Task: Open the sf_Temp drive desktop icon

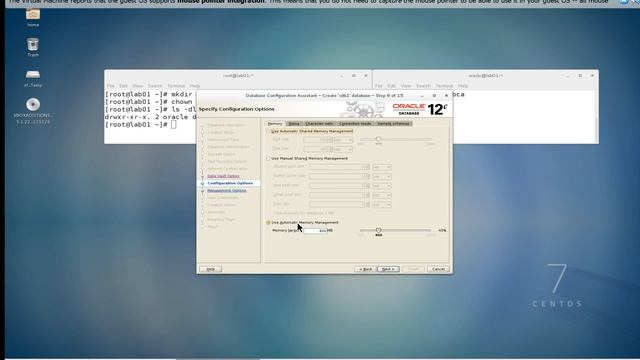Action: [33, 78]
